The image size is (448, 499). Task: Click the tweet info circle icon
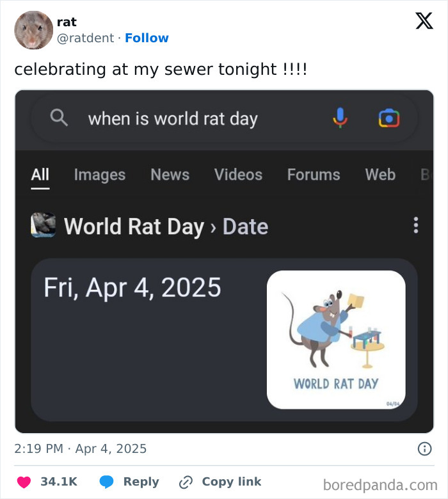(424, 448)
